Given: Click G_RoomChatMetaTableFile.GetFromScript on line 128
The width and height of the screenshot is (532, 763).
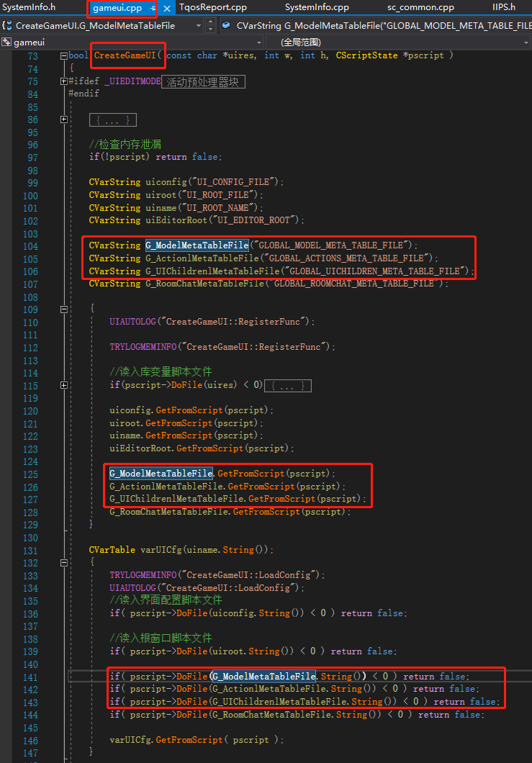Looking at the screenshot, I should [x=204, y=511].
